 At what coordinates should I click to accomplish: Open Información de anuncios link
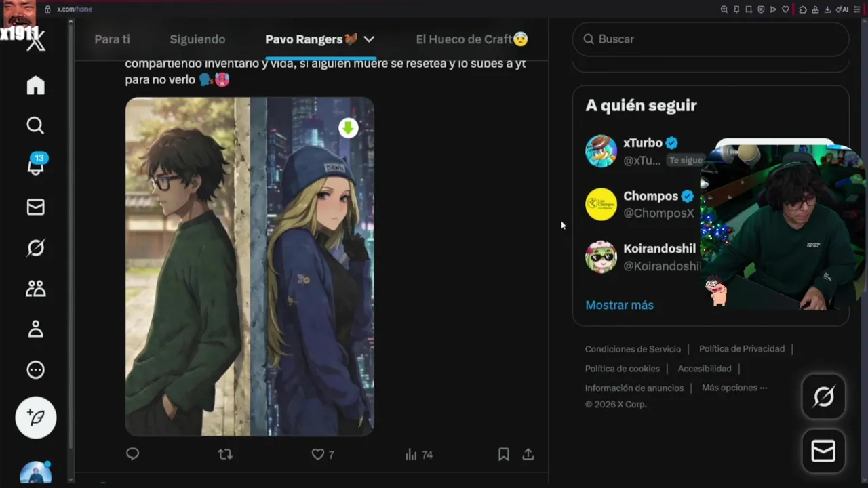coord(634,388)
